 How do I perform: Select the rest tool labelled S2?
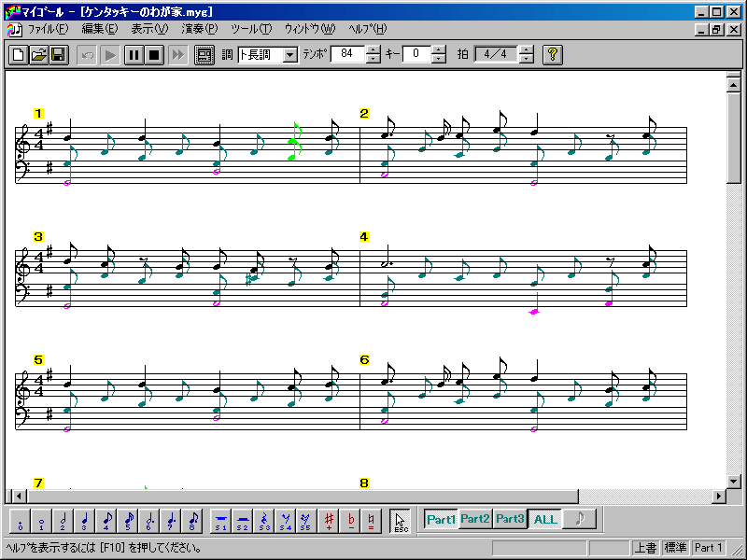[243, 521]
